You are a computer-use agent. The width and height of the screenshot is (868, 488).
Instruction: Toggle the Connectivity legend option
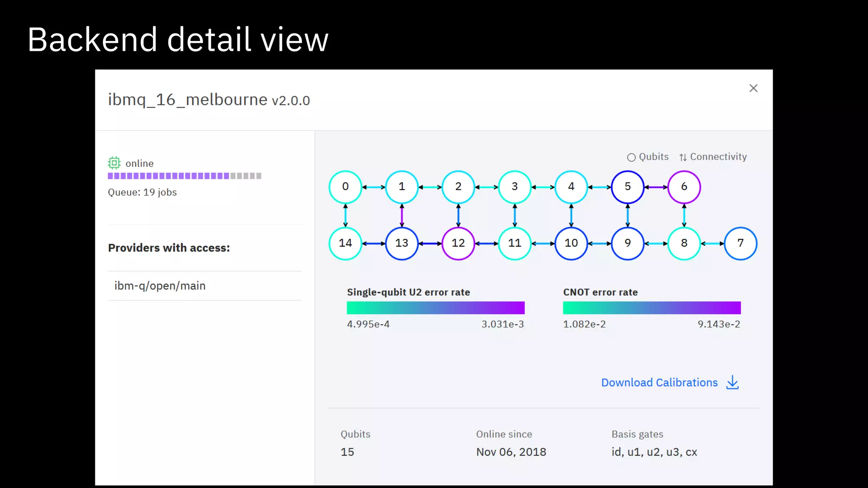pyautogui.click(x=713, y=157)
